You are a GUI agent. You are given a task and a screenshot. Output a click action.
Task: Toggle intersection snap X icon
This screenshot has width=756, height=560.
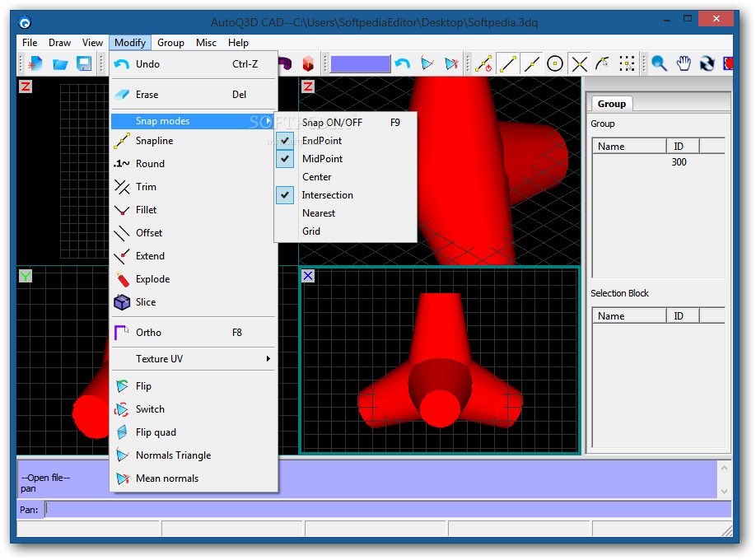pos(579,63)
